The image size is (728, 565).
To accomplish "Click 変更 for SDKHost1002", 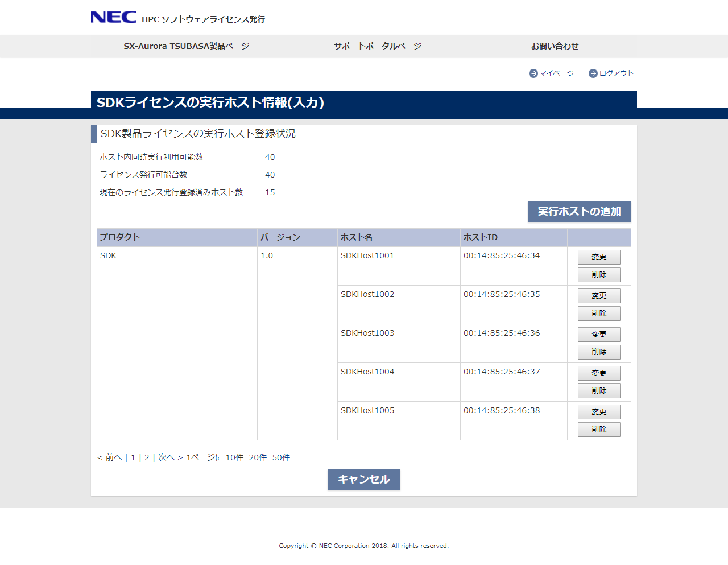I will tap(599, 296).
